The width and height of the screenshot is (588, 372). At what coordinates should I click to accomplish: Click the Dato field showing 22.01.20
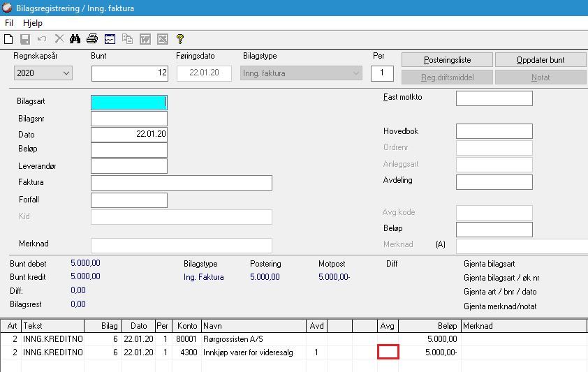pyautogui.click(x=129, y=135)
